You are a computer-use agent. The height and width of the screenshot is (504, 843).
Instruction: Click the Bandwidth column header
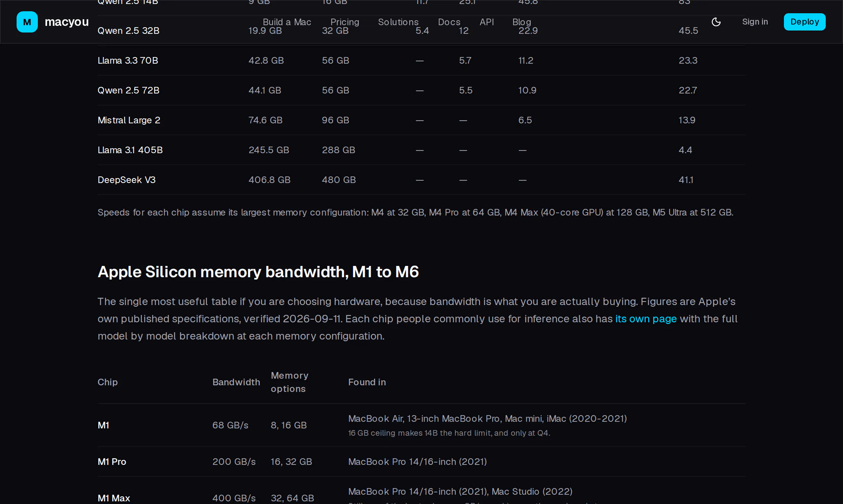click(x=236, y=382)
